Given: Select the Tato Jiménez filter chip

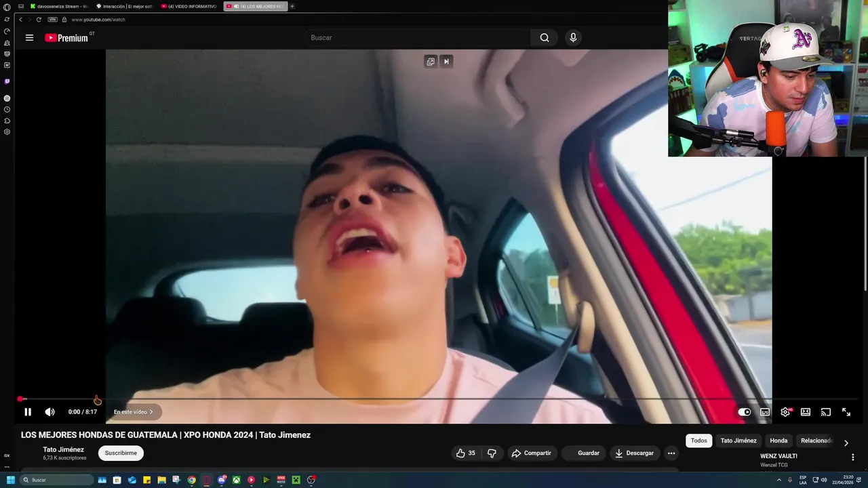Looking at the screenshot, I should pos(738,441).
